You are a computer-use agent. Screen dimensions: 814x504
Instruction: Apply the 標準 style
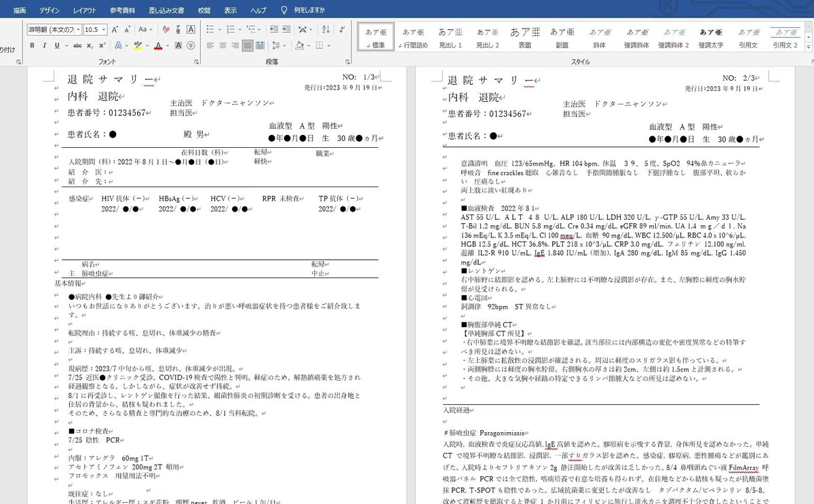(x=376, y=37)
